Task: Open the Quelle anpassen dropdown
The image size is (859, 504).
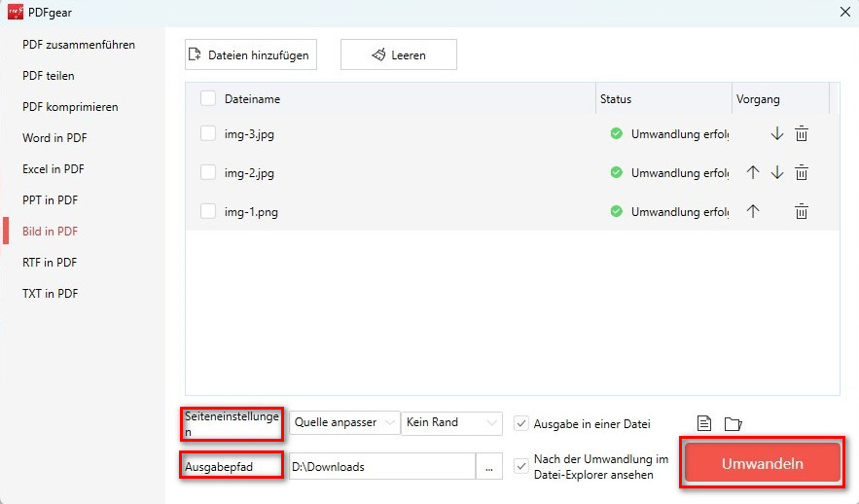Action: (344, 422)
